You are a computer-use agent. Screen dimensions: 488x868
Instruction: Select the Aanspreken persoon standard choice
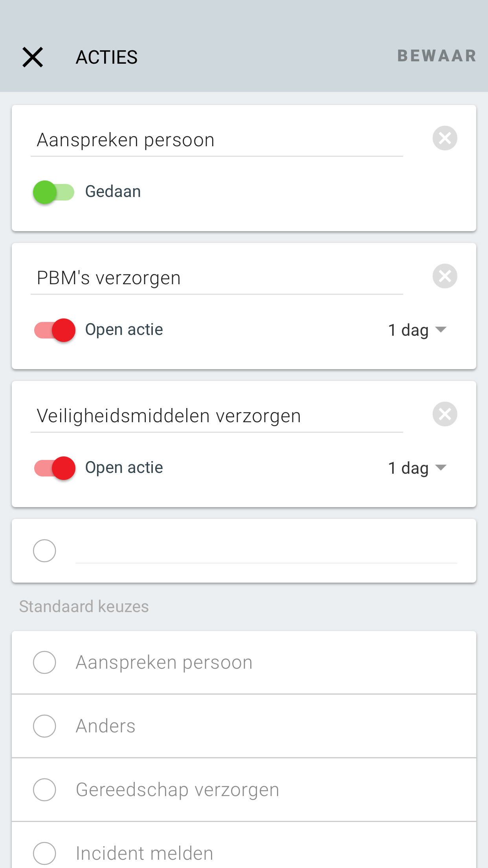pos(244,662)
